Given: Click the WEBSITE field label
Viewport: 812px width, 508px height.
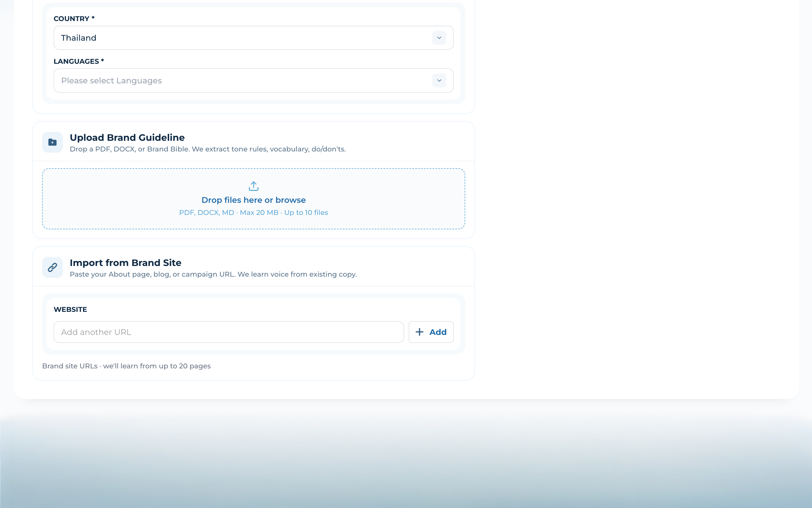Looking at the screenshot, I should (x=70, y=310).
